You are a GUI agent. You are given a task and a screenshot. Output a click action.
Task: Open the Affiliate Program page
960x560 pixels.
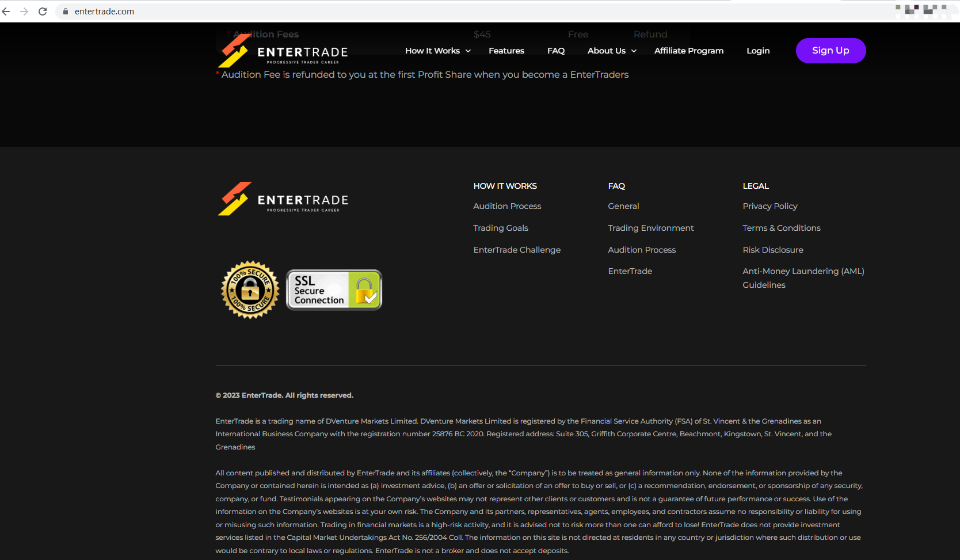click(x=689, y=51)
